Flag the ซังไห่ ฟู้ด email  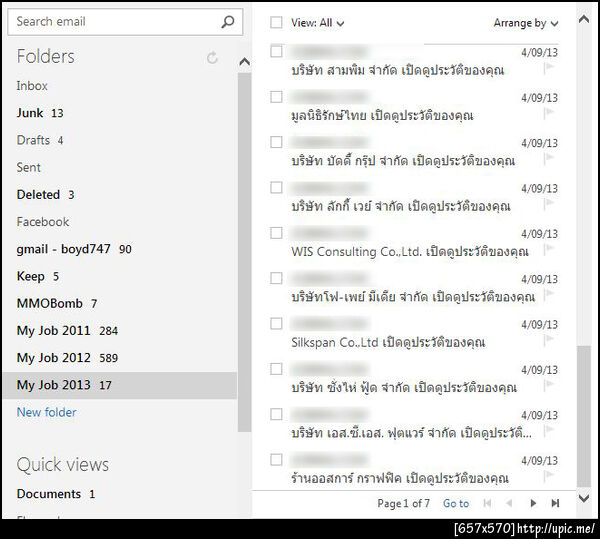(x=549, y=385)
